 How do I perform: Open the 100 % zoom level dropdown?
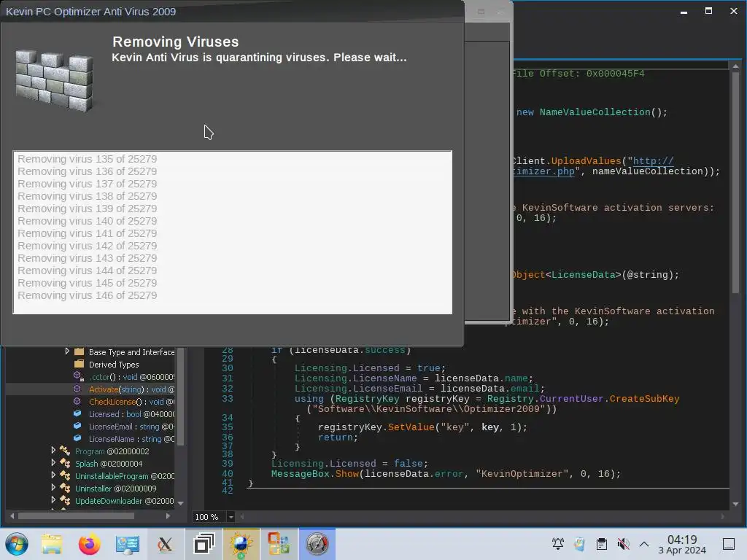point(231,517)
